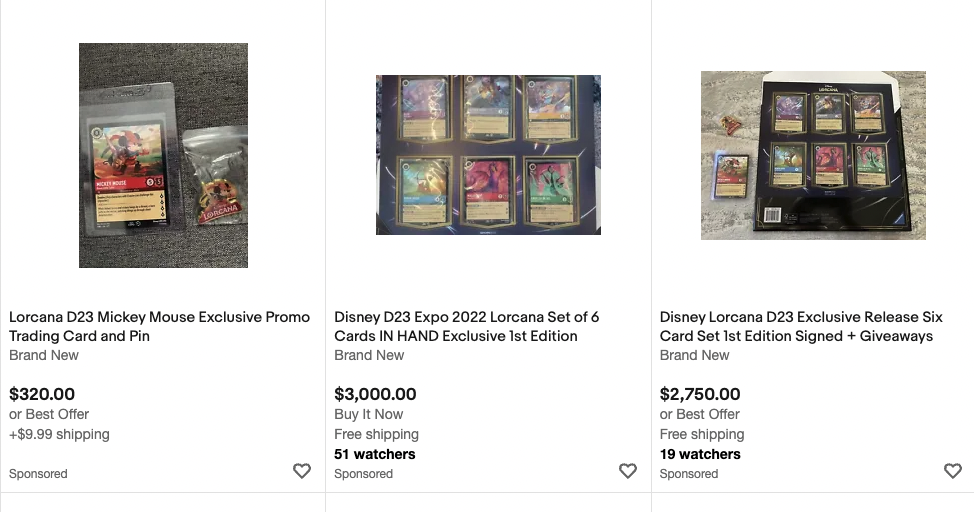Click the $320.00 price
This screenshot has width=974, height=512.
pos(42,394)
